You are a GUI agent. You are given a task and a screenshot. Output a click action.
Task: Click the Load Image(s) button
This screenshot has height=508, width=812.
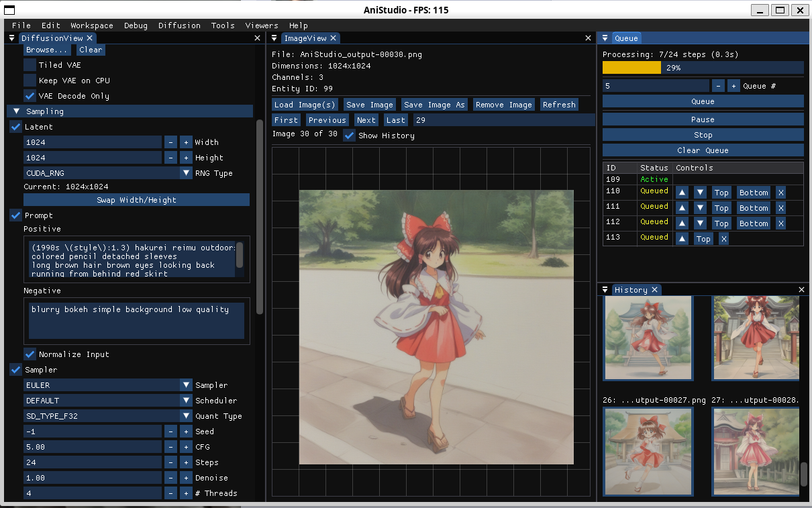(305, 105)
